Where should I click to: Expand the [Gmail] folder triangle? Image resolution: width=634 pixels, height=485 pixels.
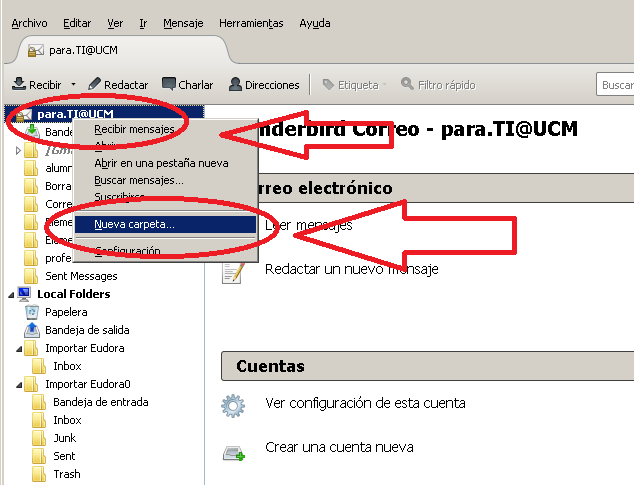pos(18,150)
